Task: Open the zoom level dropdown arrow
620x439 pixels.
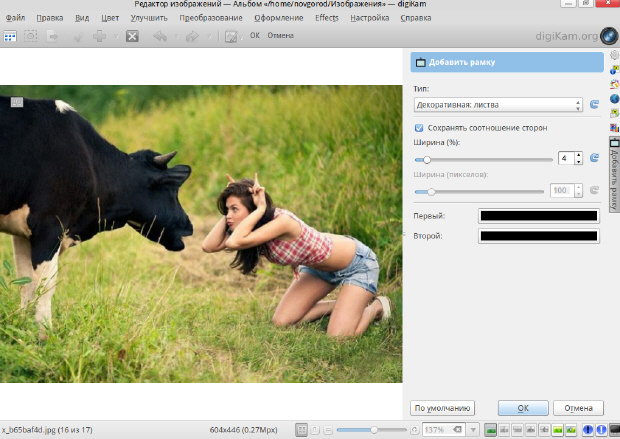Action: click(473, 430)
